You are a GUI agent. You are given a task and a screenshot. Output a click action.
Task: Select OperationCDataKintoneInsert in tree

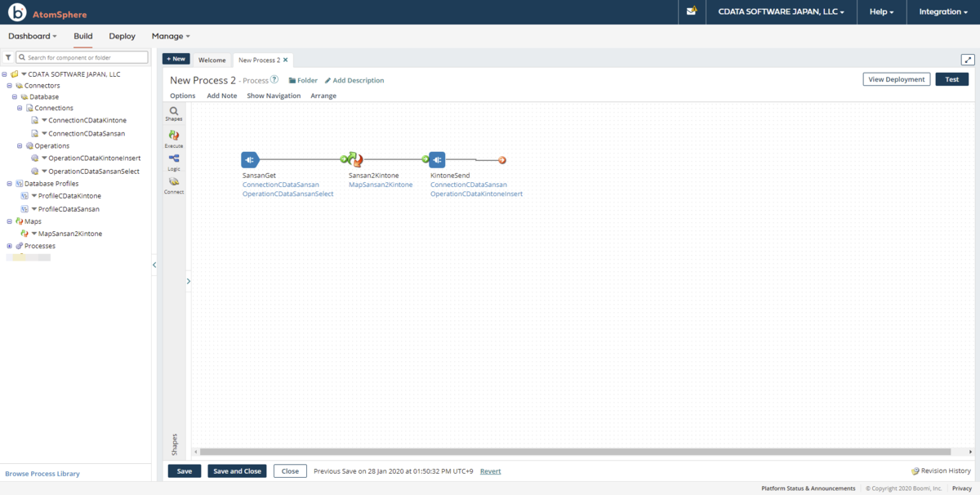(x=95, y=158)
